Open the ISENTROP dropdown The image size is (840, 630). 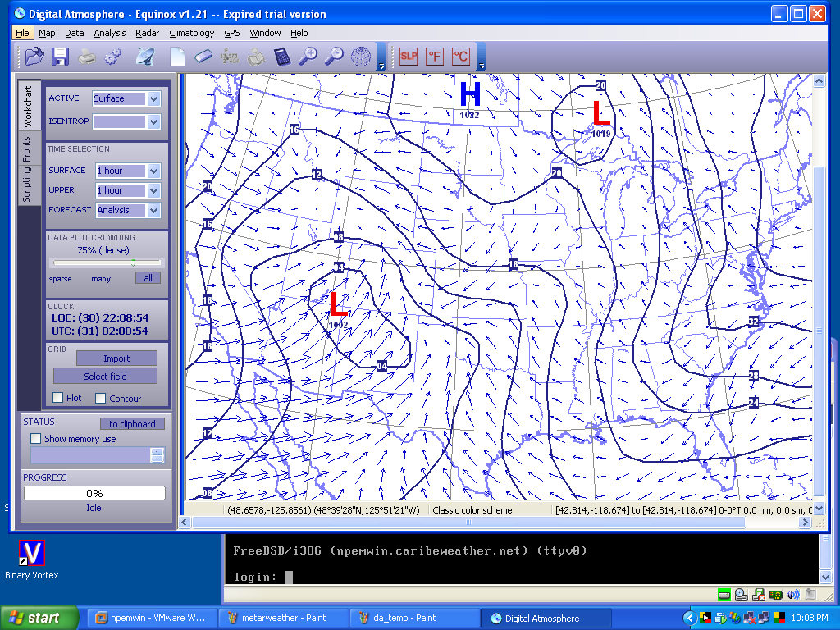pyautogui.click(x=153, y=122)
